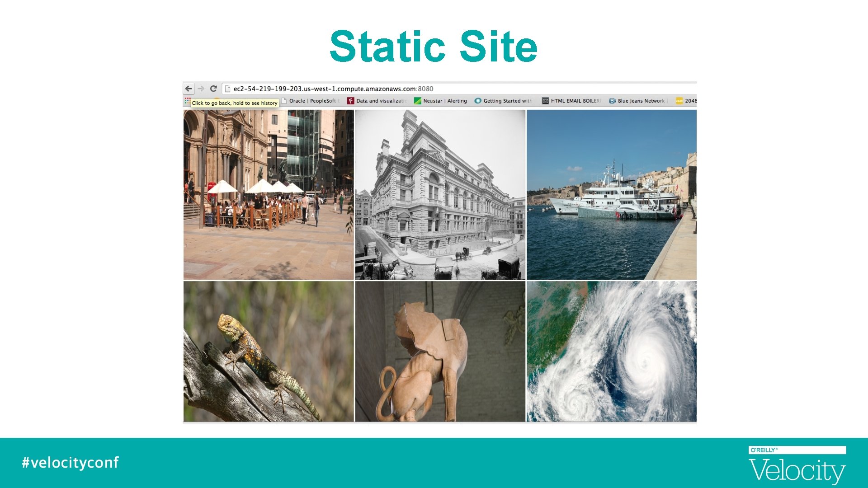The width and height of the screenshot is (868, 488).
Task: Click the browser forward arrow button
Action: pos(201,89)
